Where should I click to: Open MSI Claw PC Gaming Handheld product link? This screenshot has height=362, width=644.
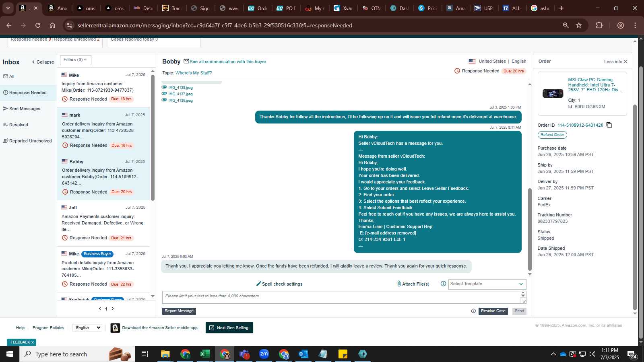tap(595, 85)
